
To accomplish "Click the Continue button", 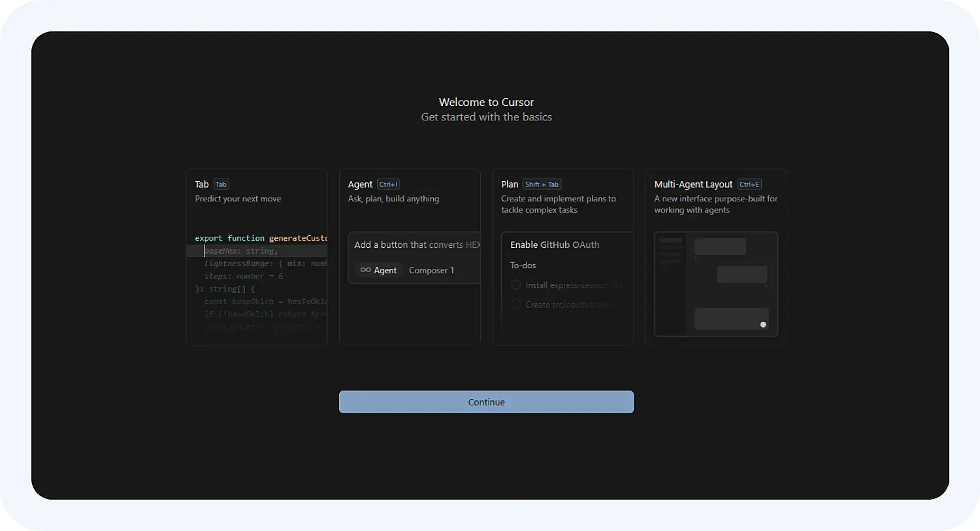I will pyautogui.click(x=486, y=402).
